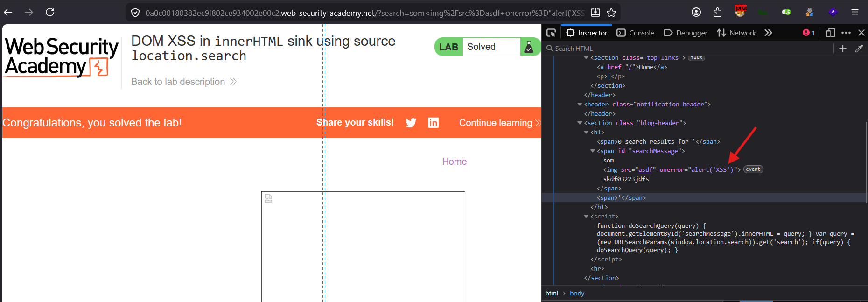Go back using the browser back arrow
The image size is (868, 302).
coord(8,12)
